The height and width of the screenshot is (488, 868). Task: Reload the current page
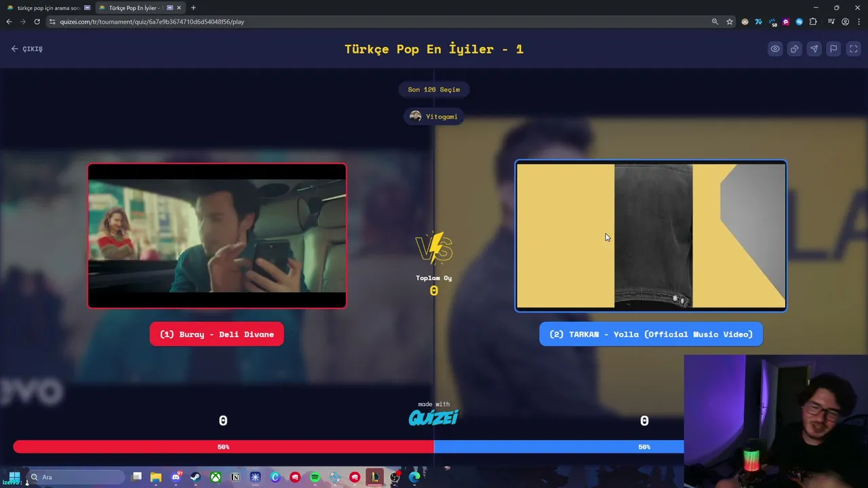pos(37,22)
